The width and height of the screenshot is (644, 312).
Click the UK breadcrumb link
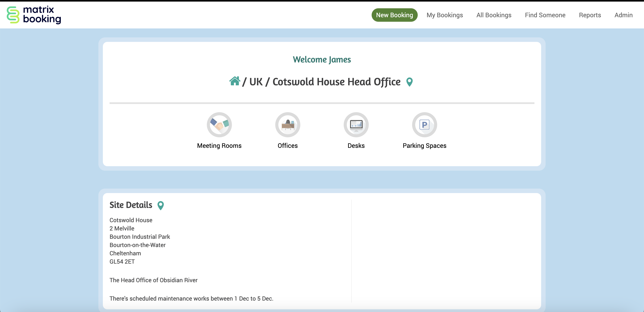(x=256, y=82)
